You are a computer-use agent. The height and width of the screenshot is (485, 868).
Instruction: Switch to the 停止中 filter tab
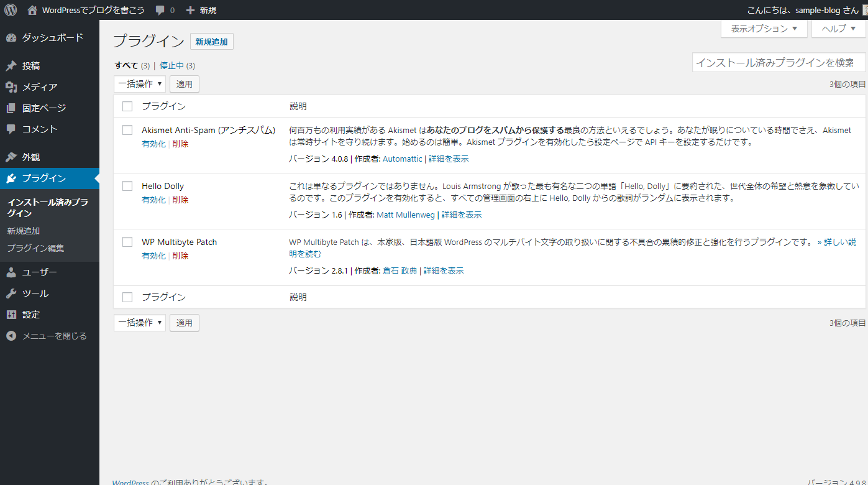(x=171, y=65)
